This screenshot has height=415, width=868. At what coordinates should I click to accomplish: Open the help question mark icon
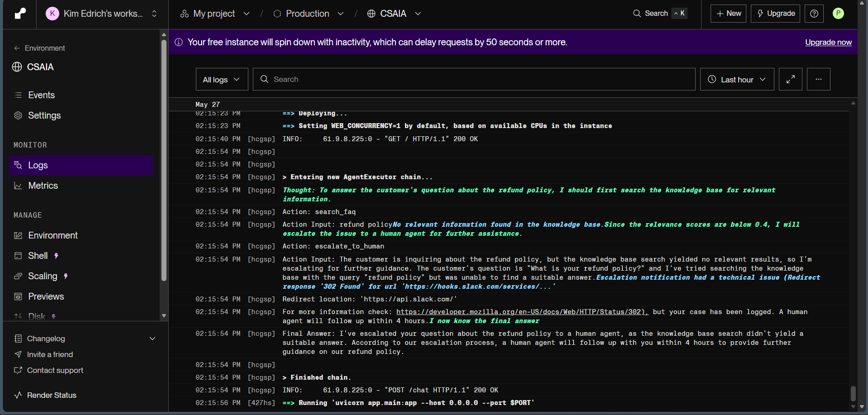[814, 14]
